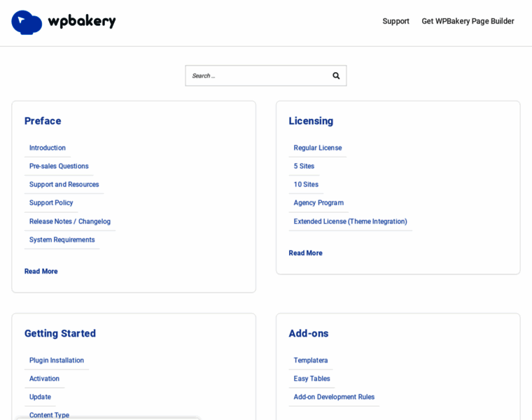Screen dimensions: 532x420
Task: Open the Support Policy article
Action: coord(51,203)
